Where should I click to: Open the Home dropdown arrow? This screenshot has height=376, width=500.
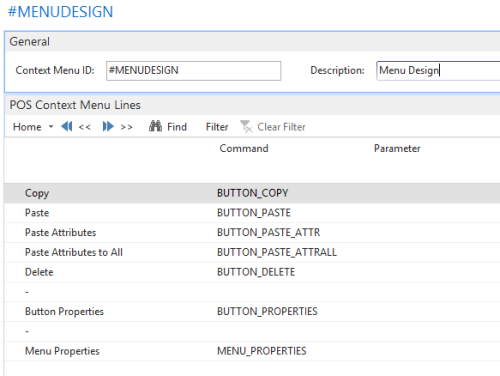51,127
